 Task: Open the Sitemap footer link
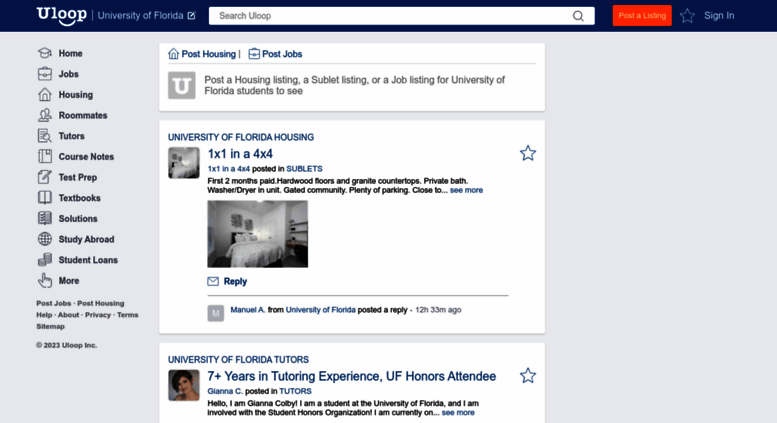point(51,326)
